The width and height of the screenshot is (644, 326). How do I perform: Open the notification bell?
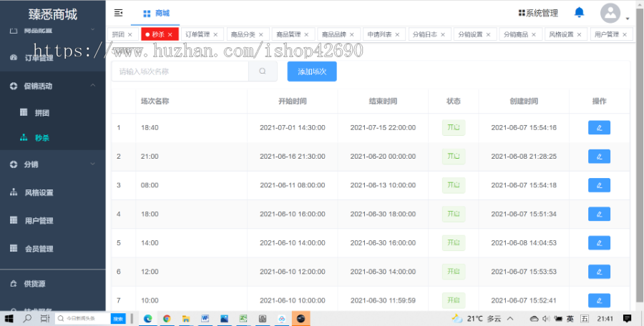[579, 12]
